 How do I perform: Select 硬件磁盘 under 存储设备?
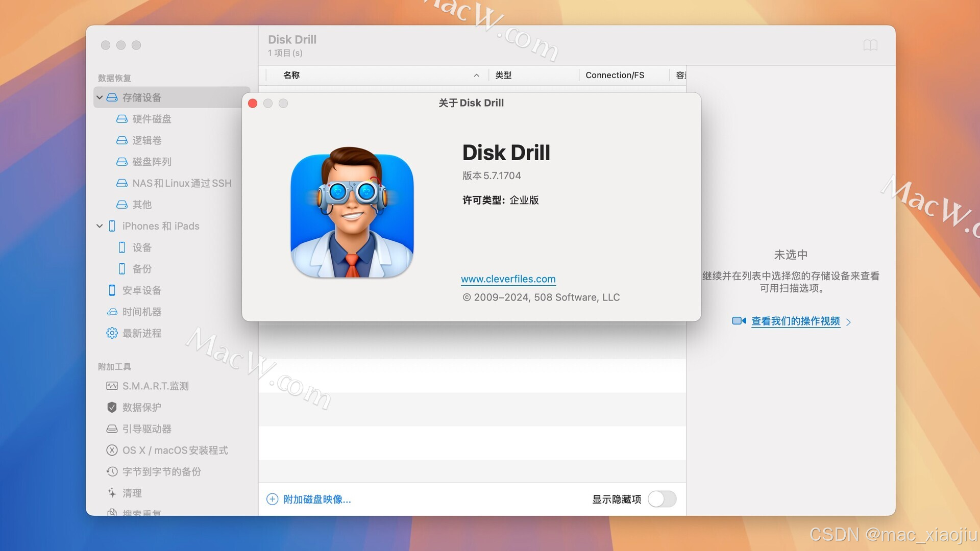click(152, 119)
